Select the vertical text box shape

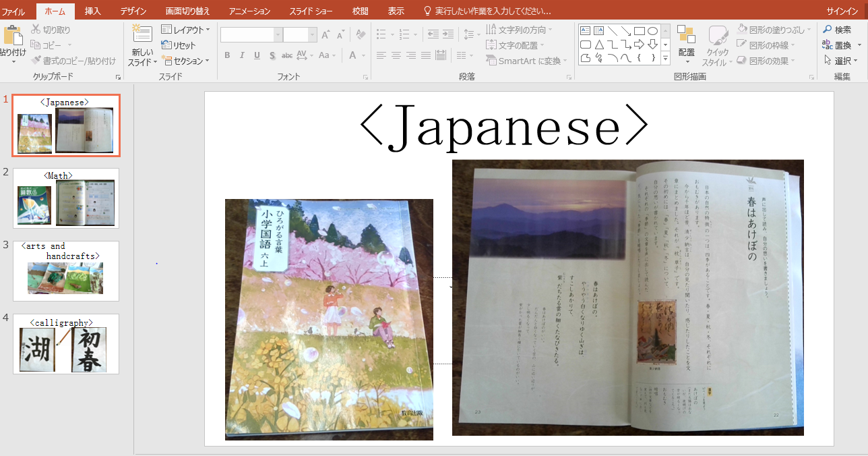598,30
